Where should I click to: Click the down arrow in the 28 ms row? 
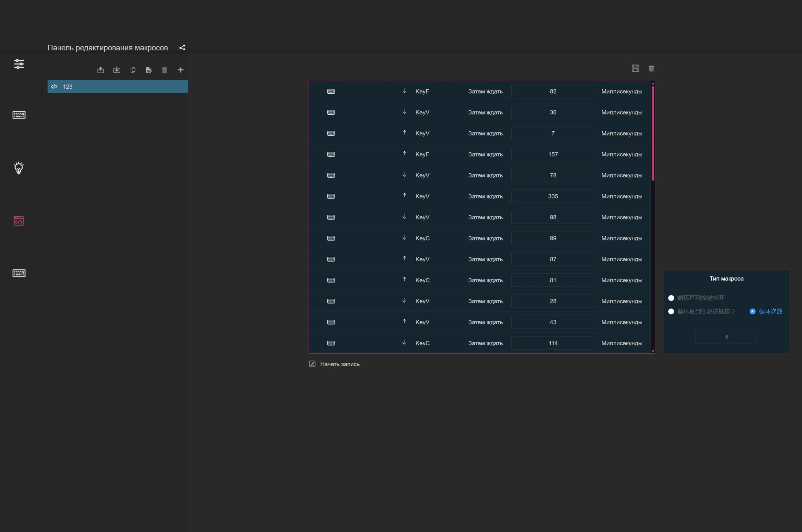pyautogui.click(x=404, y=301)
